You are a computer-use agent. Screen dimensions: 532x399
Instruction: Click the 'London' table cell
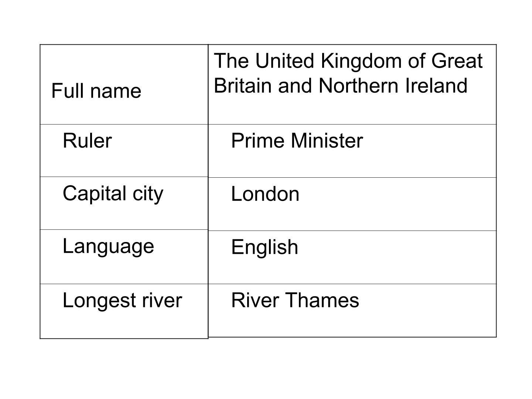point(352,204)
